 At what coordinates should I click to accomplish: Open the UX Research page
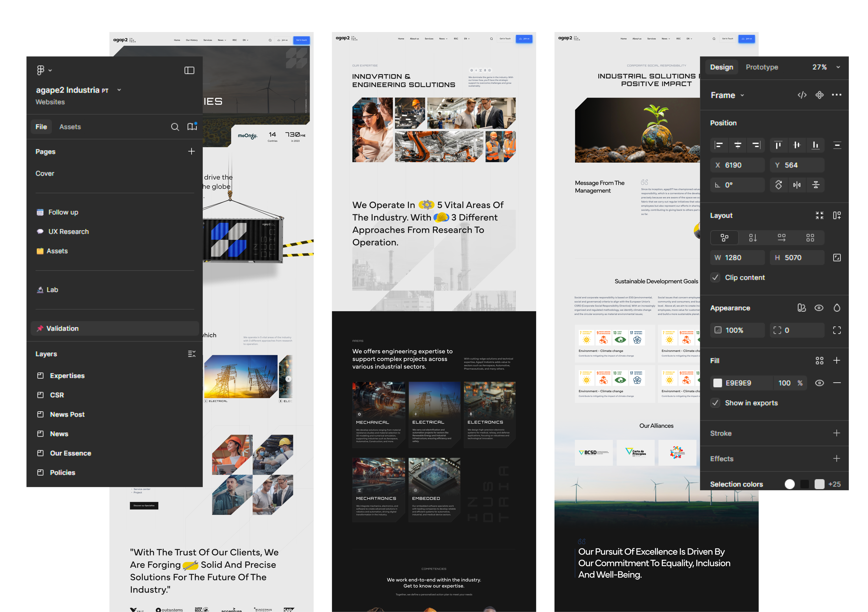click(68, 231)
